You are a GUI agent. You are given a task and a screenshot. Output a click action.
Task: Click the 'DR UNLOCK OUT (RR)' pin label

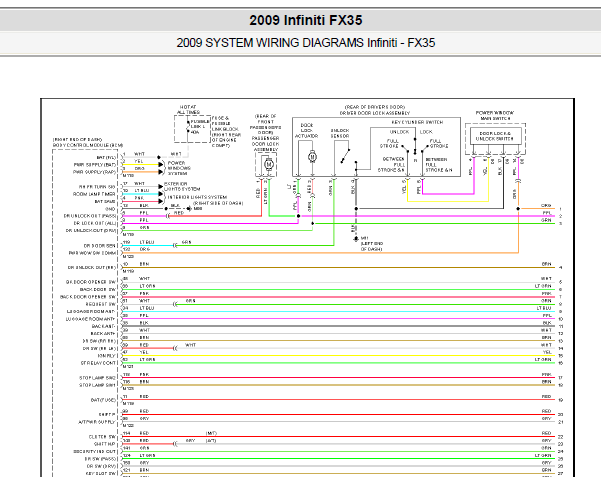coord(92,268)
